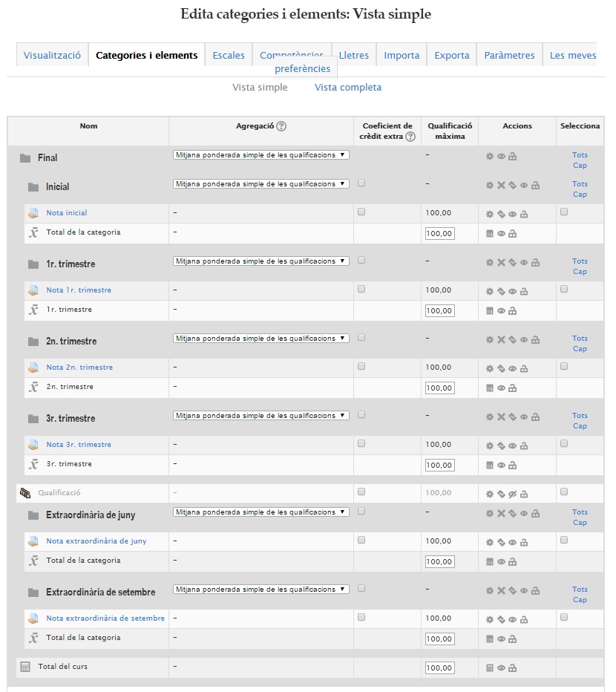The width and height of the screenshot is (616, 692).
Task: Switch to the Escales tab
Action: (x=229, y=55)
